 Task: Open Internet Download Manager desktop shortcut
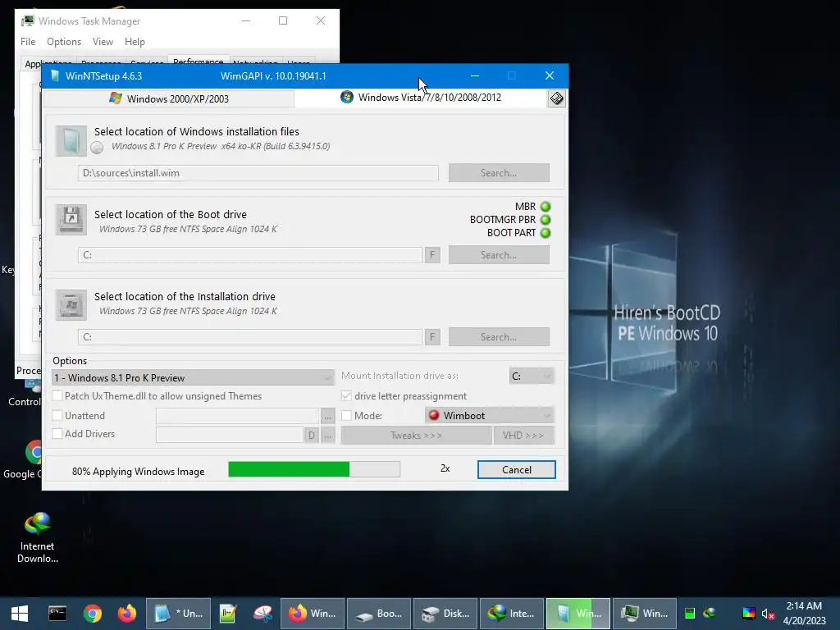[x=37, y=537]
